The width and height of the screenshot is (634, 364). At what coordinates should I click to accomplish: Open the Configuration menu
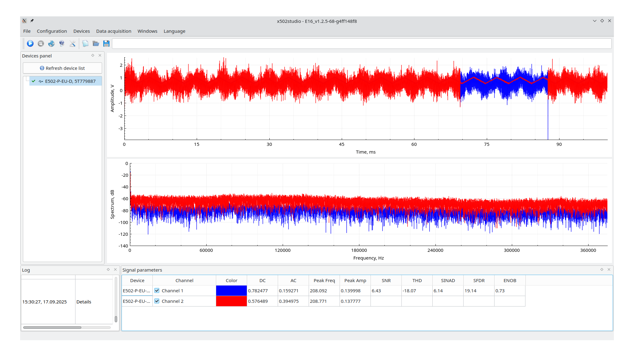coord(52,31)
